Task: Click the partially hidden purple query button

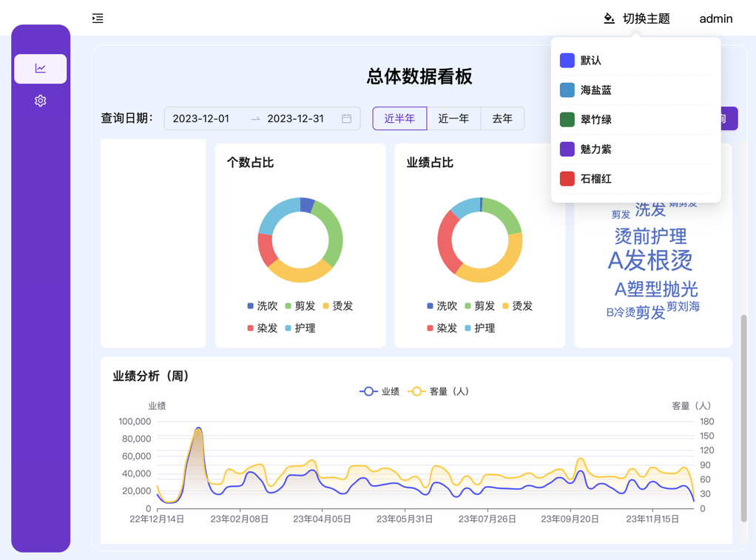Action: click(x=729, y=118)
